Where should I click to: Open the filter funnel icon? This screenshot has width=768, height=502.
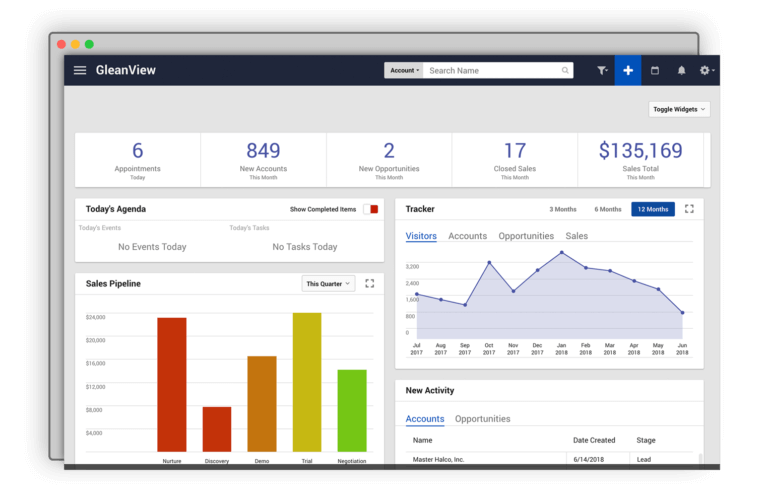[602, 71]
